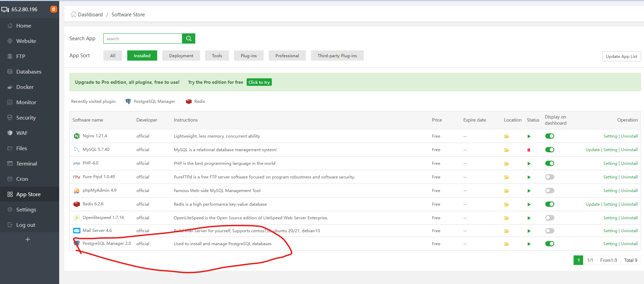Open MySQL 5.7.40 location folder icon
Viewport: 644px width, 284px height.
tap(507, 150)
